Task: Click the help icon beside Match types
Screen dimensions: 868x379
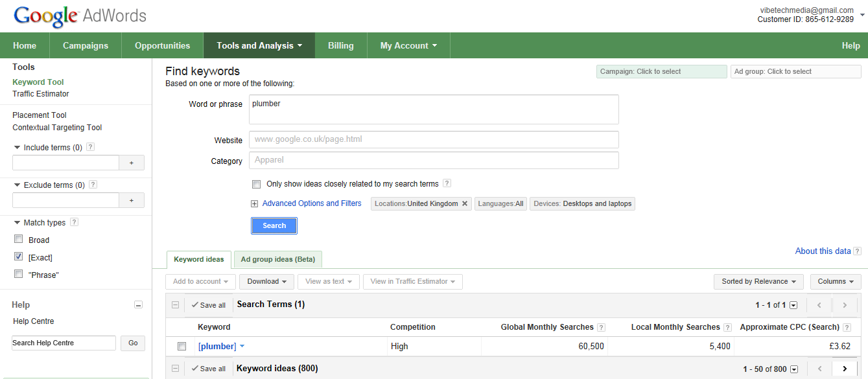Action: point(74,222)
